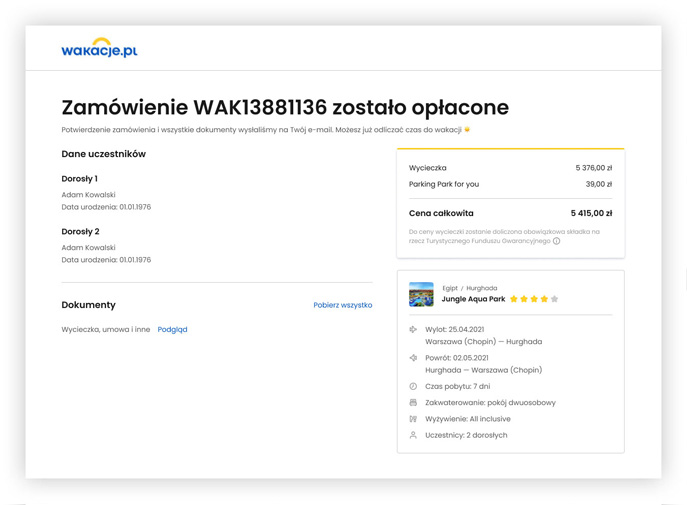Viewport: 687px width, 505px height.
Task: Open the info icon beside Turystycznego Funduszu Gwarancyjnego
Action: pyautogui.click(x=556, y=241)
